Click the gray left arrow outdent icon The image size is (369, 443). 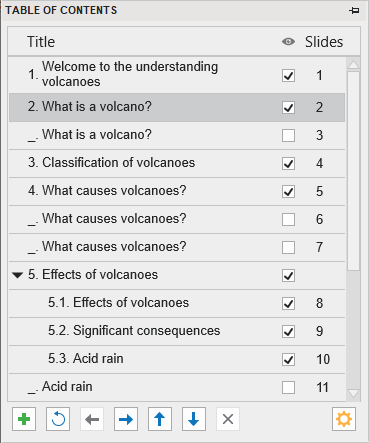92,419
